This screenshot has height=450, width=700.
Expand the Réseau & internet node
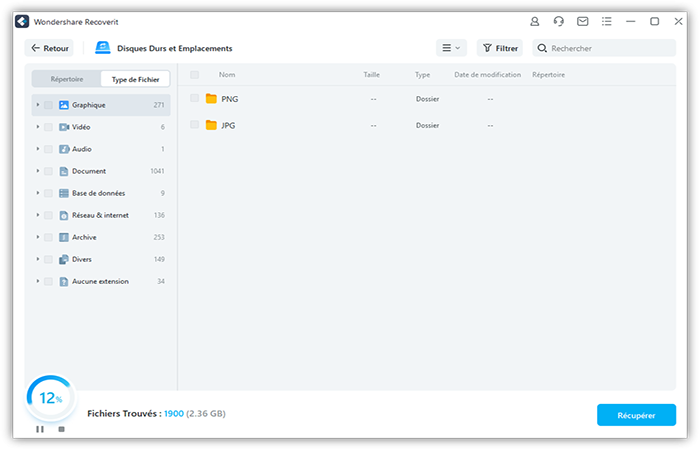pos(38,215)
